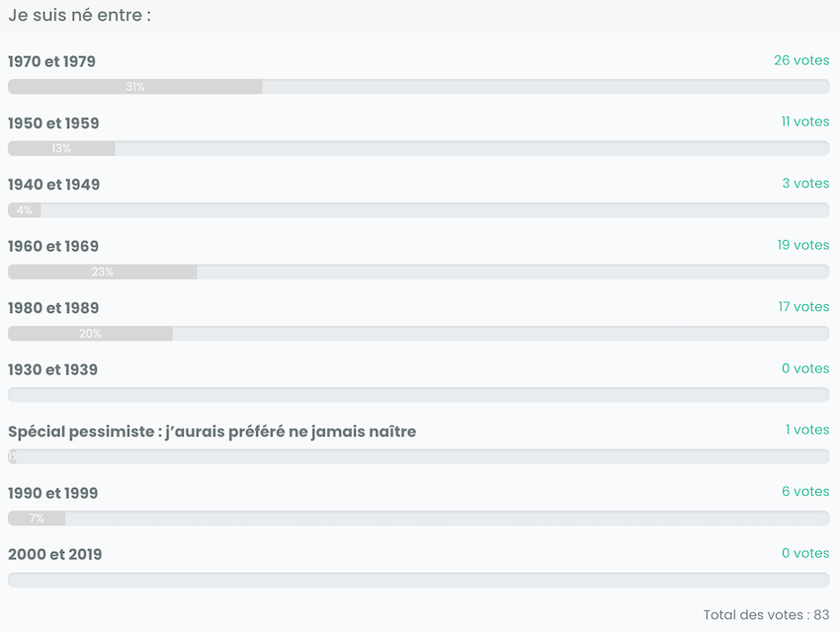This screenshot has height=632, width=840.
Task: Click the 20% progress bar
Action: 90,334
